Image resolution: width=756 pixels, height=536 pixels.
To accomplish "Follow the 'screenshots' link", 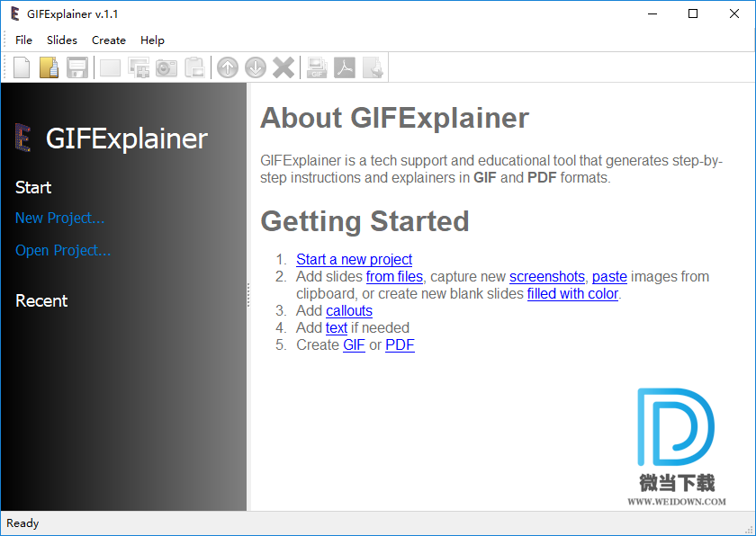I will pyautogui.click(x=547, y=276).
